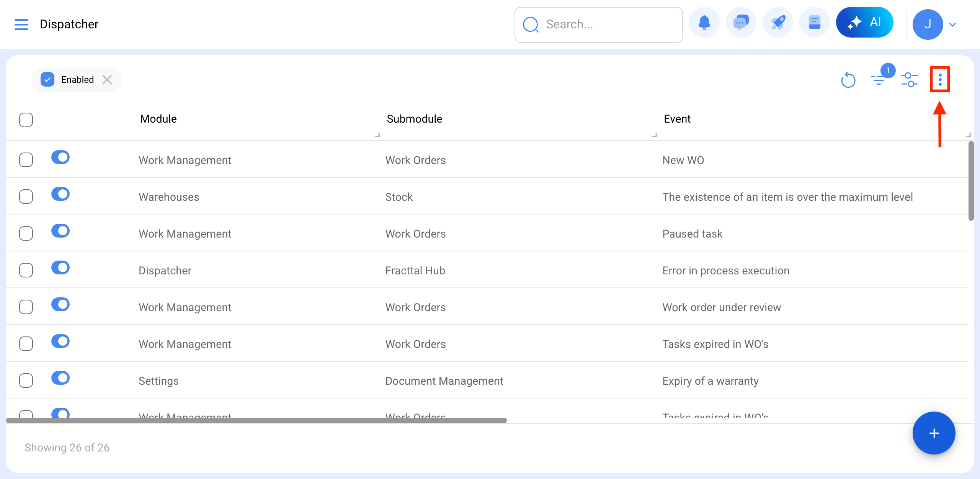Refresh the dispatcher list

coord(848,80)
